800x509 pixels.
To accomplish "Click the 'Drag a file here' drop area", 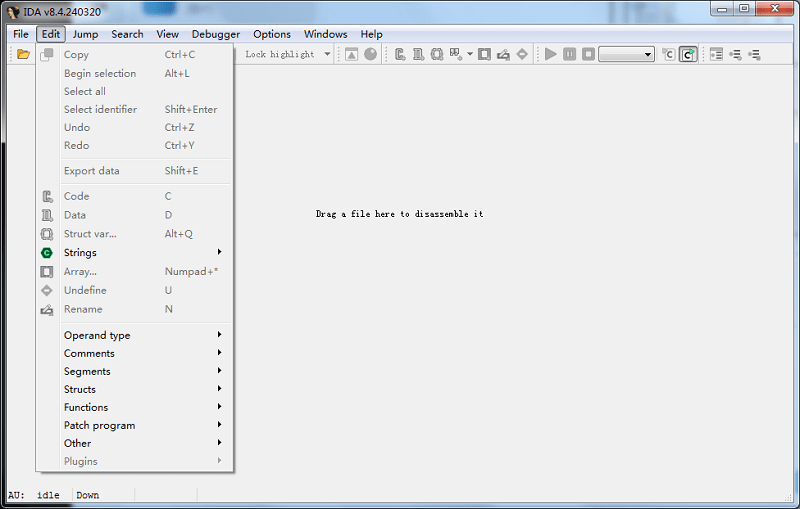I will pyautogui.click(x=399, y=214).
